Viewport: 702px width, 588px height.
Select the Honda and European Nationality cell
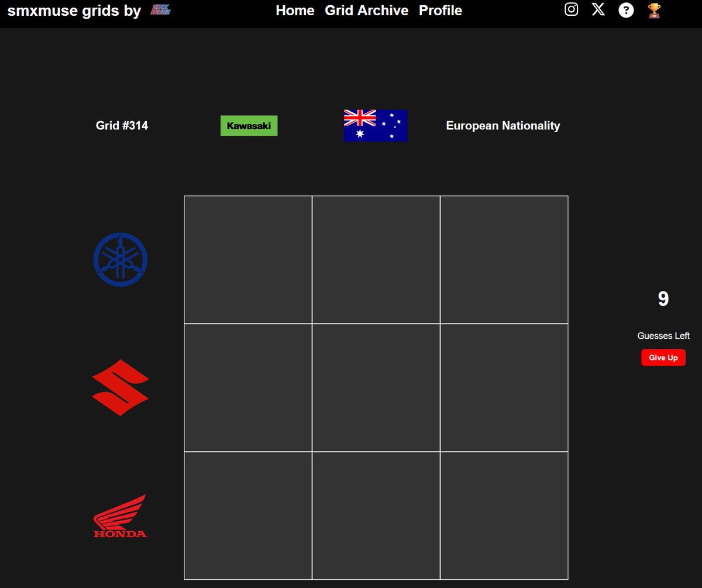(x=504, y=516)
